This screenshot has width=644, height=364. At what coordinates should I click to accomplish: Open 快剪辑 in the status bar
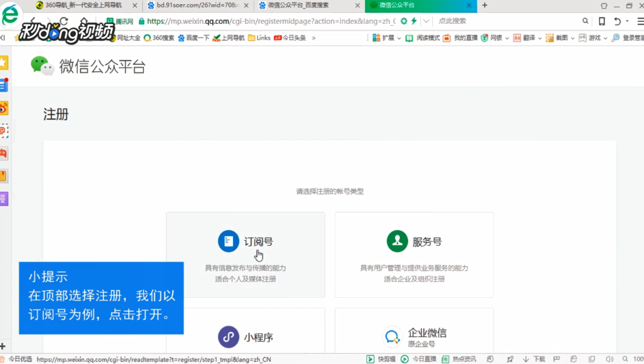(381, 359)
